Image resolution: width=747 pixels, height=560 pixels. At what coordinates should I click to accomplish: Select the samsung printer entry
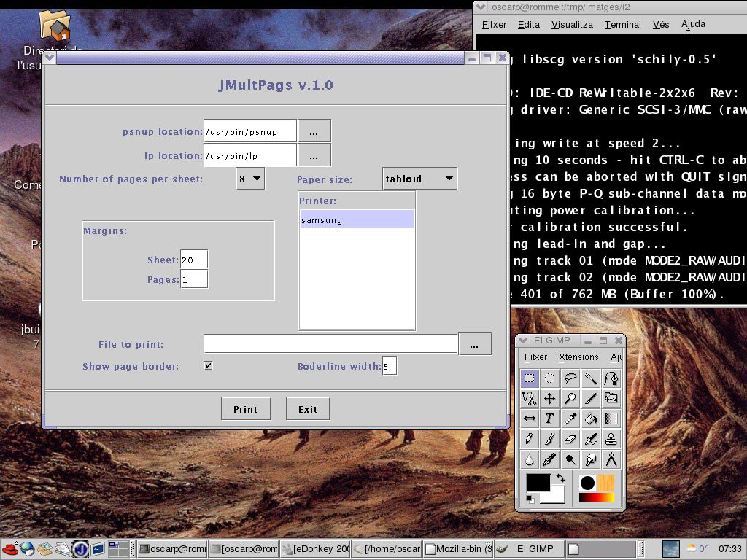357,220
